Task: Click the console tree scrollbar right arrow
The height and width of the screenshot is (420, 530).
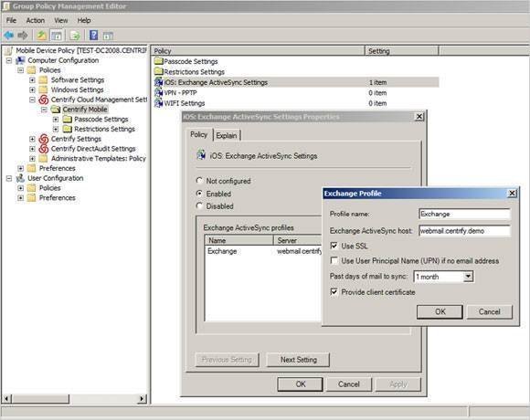Action: [x=143, y=399]
